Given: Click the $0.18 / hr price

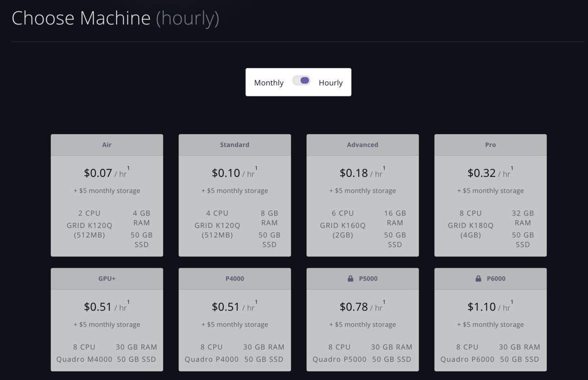Looking at the screenshot, I should [363, 172].
